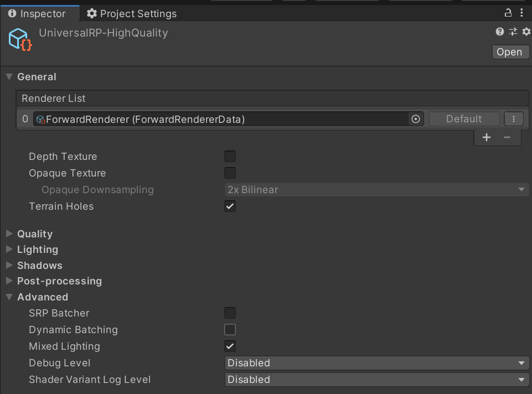This screenshot has width=532, height=394.
Task: Open asset help reference icon
Action: tap(500, 32)
